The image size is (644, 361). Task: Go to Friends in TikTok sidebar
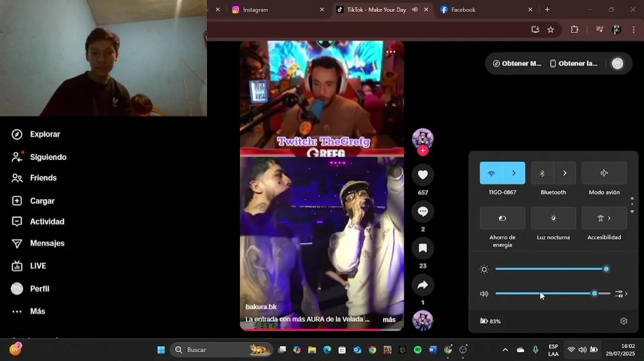click(x=34, y=178)
